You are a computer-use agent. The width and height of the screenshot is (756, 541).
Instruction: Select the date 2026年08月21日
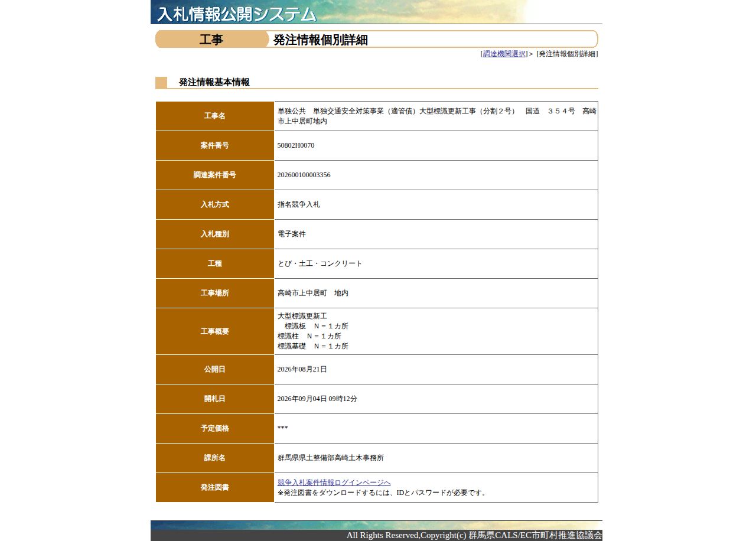302,369
